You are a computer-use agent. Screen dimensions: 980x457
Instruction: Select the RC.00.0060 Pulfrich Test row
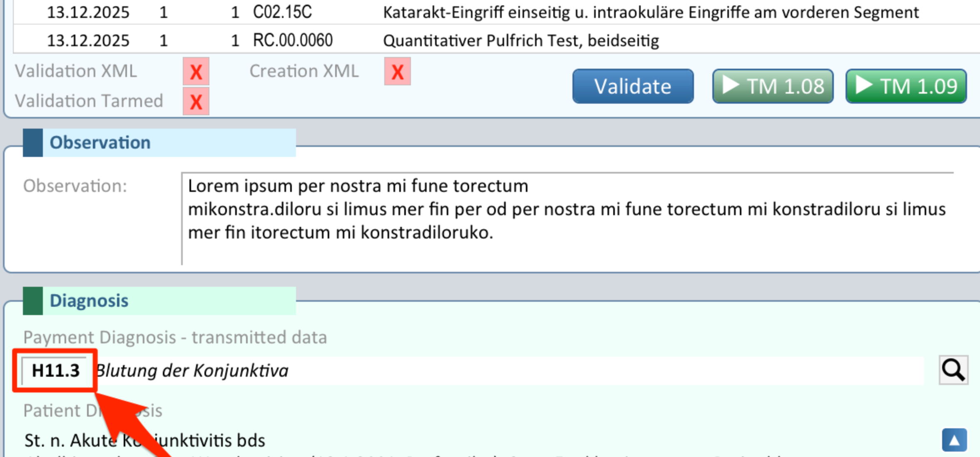pos(500,40)
